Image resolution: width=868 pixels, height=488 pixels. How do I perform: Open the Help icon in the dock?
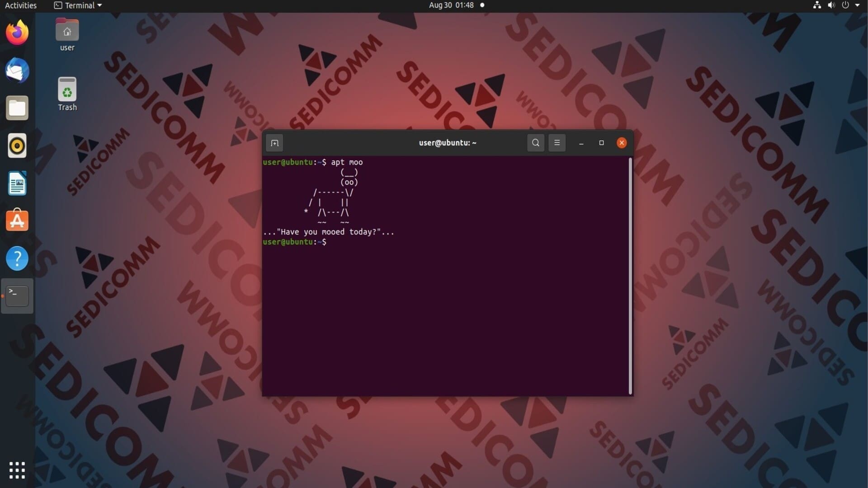[17, 258]
